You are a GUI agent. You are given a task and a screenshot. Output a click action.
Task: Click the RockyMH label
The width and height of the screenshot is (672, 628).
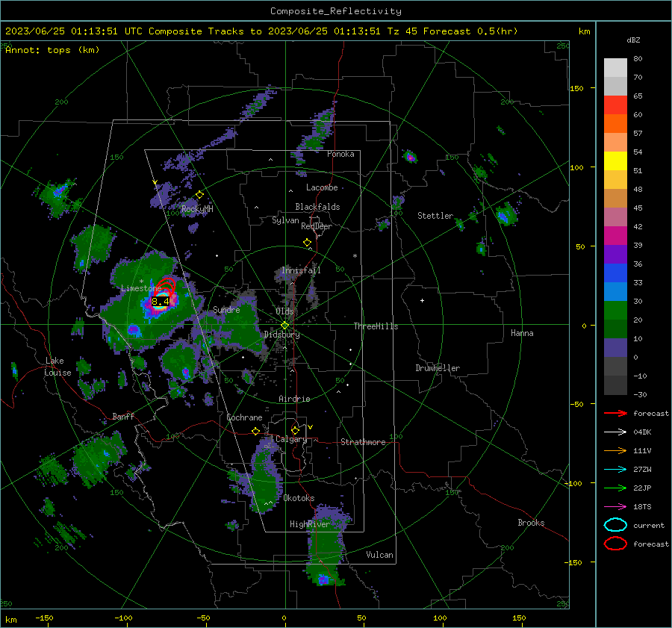click(x=197, y=209)
